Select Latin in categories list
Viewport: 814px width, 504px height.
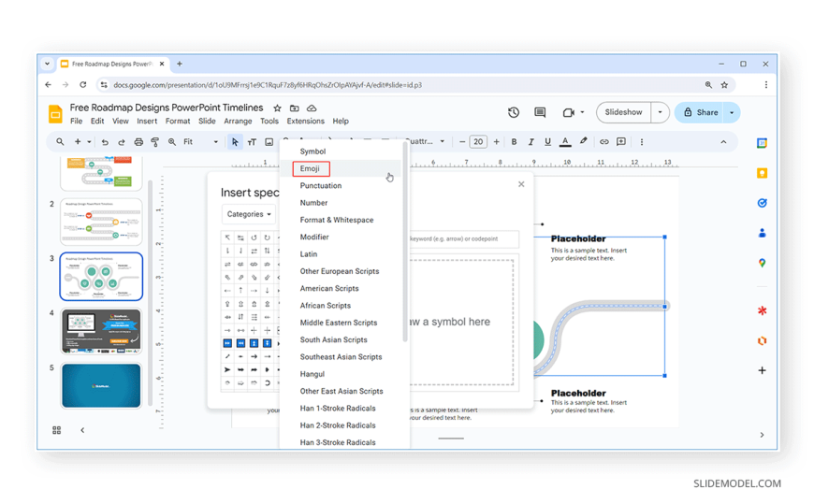[x=309, y=254]
